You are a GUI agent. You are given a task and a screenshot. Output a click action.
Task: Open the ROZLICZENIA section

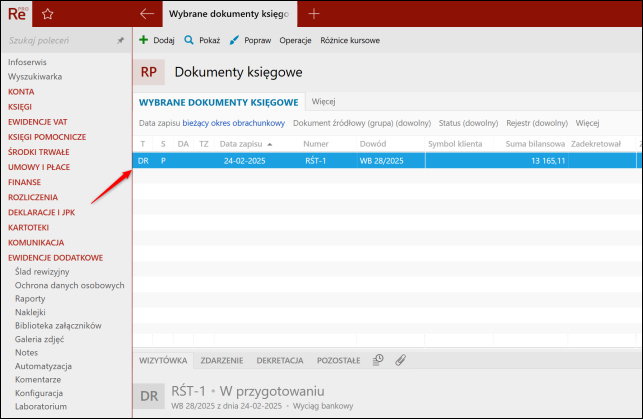[x=33, y=198]
